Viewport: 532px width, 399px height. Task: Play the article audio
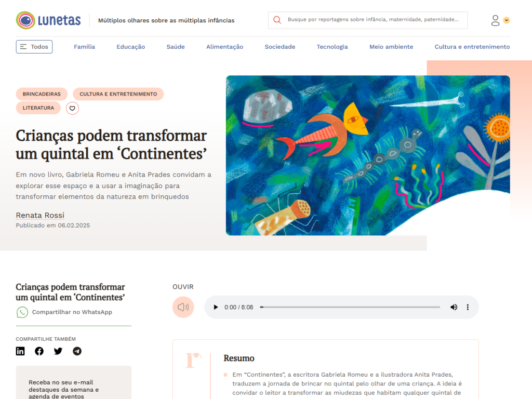(216, 307)
